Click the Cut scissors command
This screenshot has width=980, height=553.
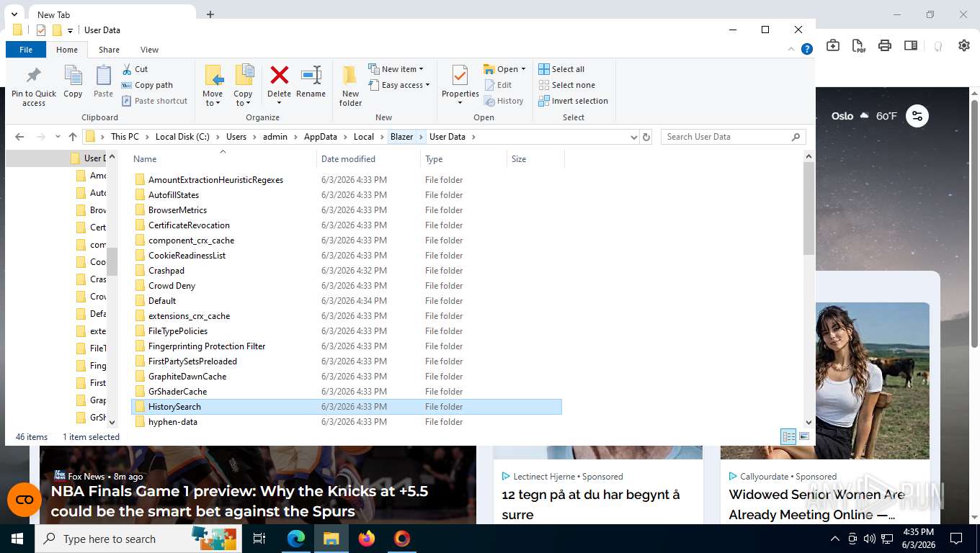click(x=135, y=69)
